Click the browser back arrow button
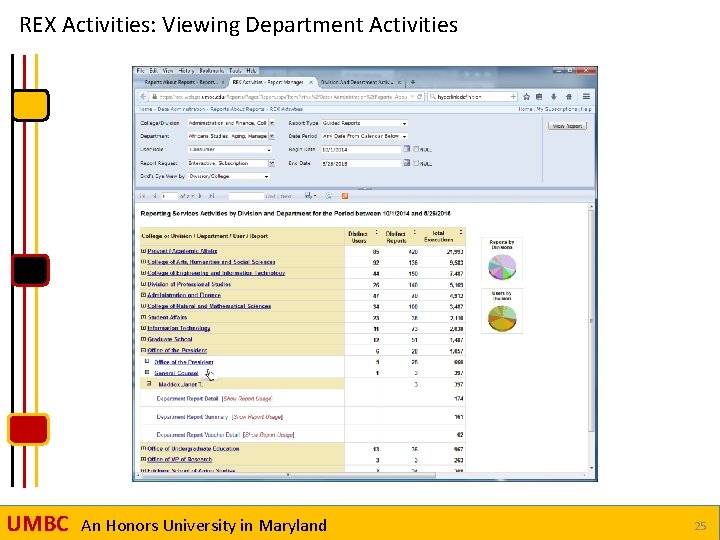 click(x=143, y=96)
